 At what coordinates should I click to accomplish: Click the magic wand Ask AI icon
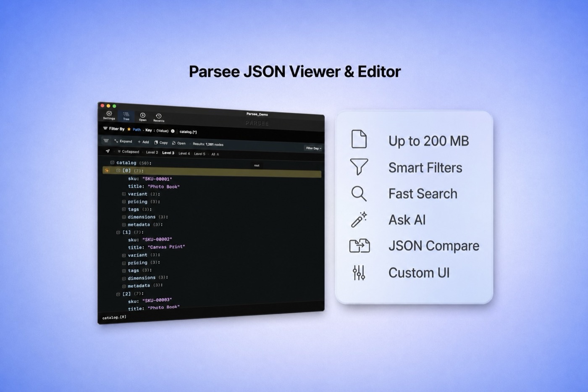[359, 219]
